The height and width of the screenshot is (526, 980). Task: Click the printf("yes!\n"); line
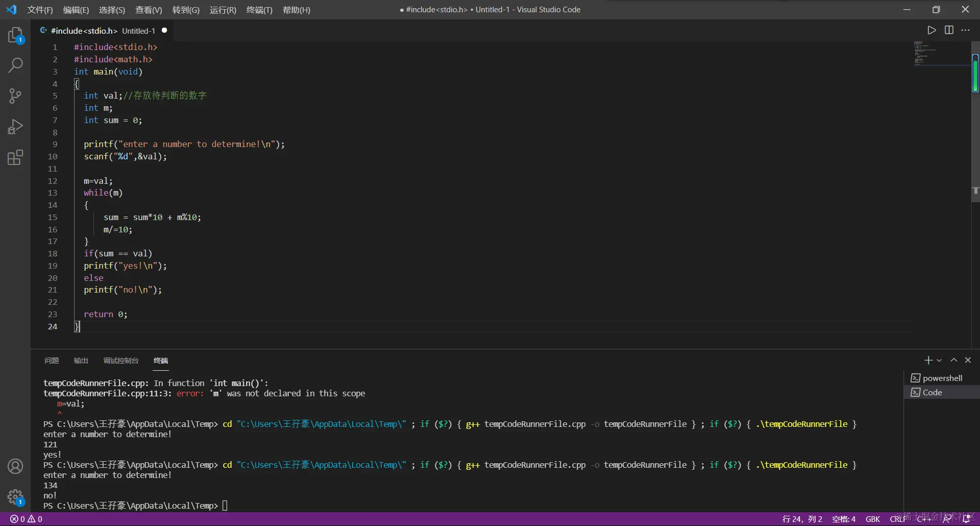(126, 266)
